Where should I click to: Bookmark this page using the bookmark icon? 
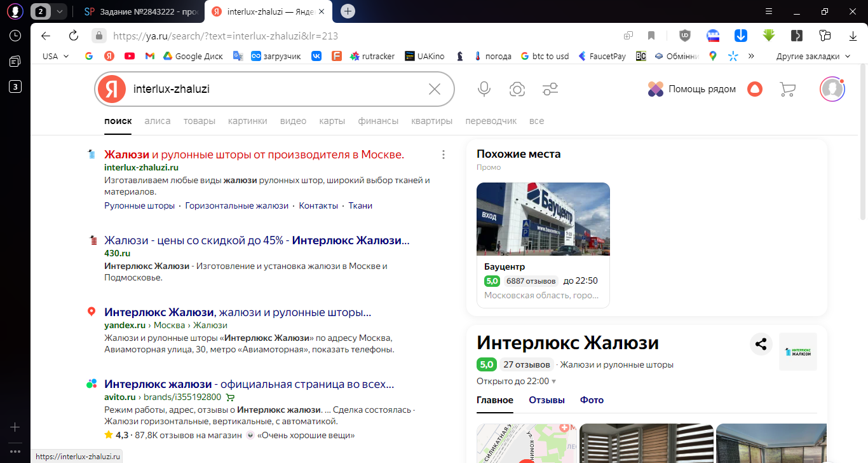651,36
